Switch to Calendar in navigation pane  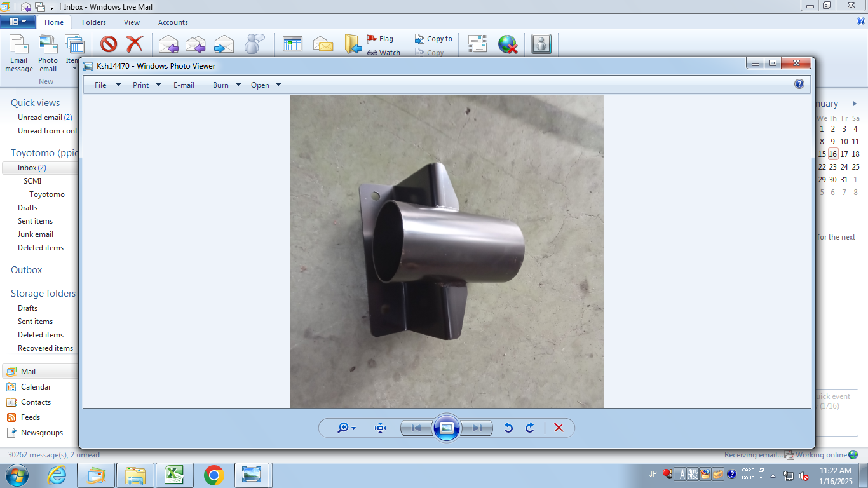pyautogui.click(x=36, y=387)
